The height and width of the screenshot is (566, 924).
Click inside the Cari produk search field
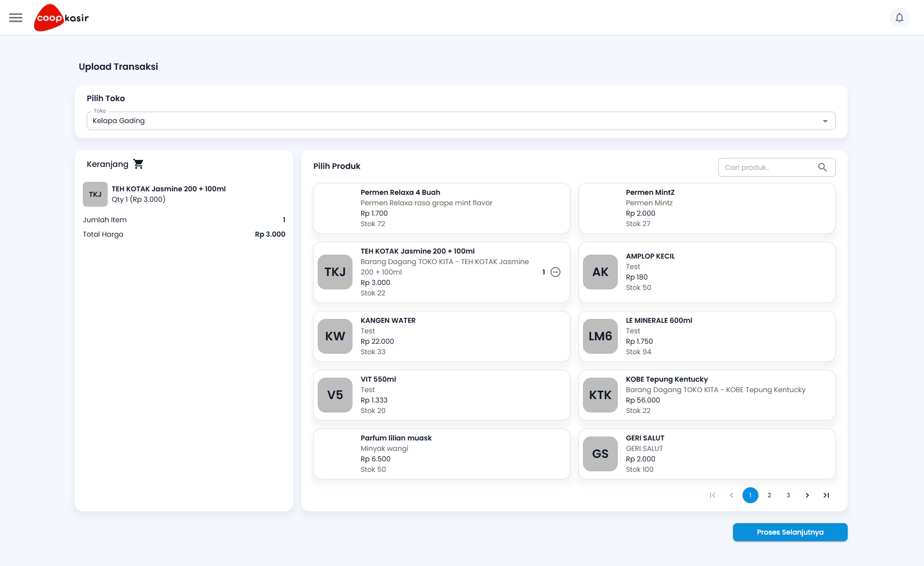(763, 167)
